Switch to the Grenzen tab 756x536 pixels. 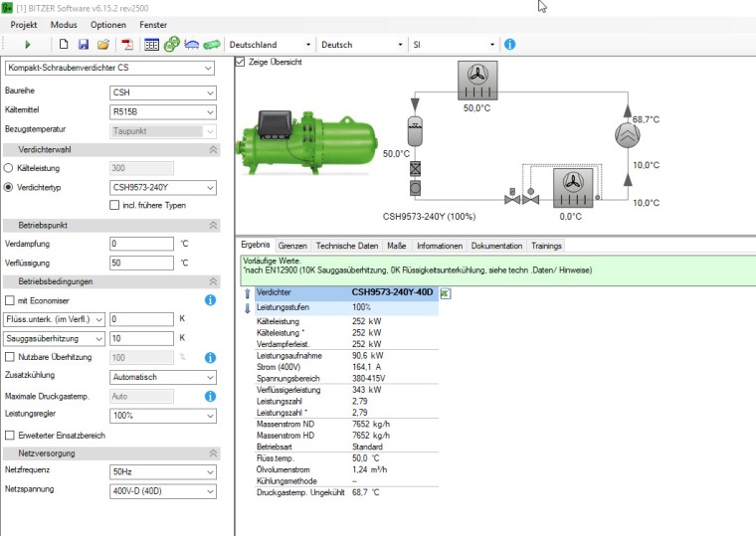292,246
